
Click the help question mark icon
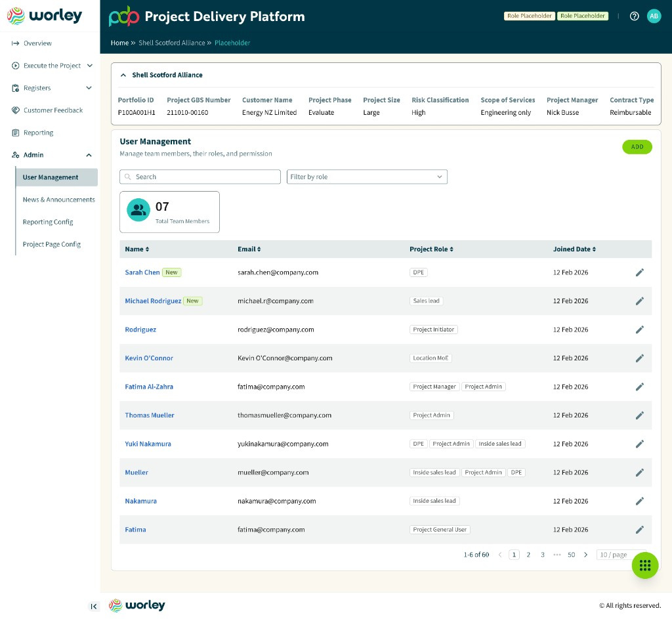click(635, 16)
